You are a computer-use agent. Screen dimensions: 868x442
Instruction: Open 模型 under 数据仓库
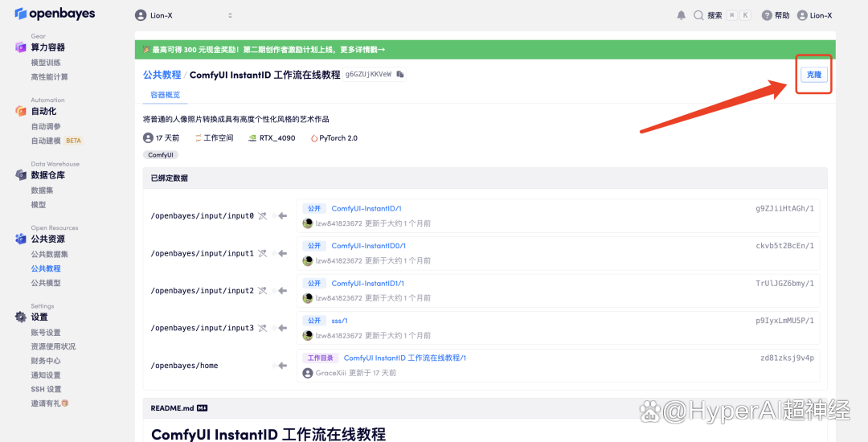click(39, 205)
